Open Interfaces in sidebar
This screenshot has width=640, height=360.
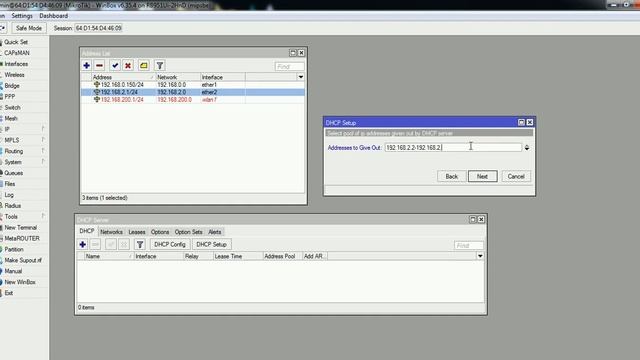(x=16, y=64)
